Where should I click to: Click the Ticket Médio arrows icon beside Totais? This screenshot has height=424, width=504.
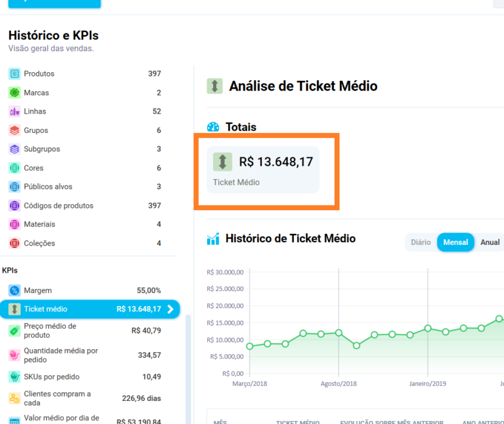(x=223, y=162)
